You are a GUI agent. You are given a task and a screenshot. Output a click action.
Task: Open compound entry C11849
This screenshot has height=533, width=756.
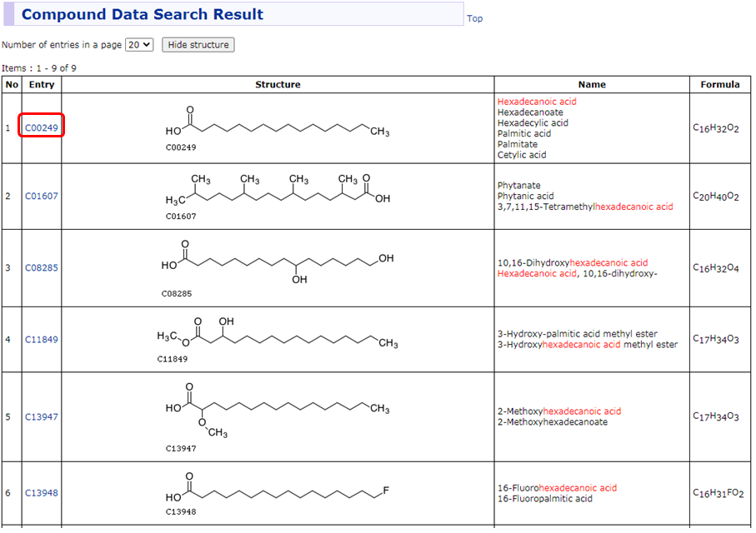coord(41,340)
